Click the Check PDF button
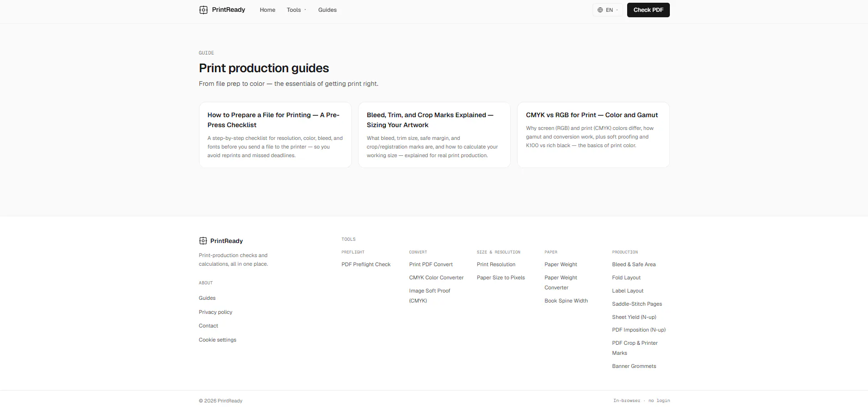The width and height of the screenshot is (868, 407). click(648, 10)
